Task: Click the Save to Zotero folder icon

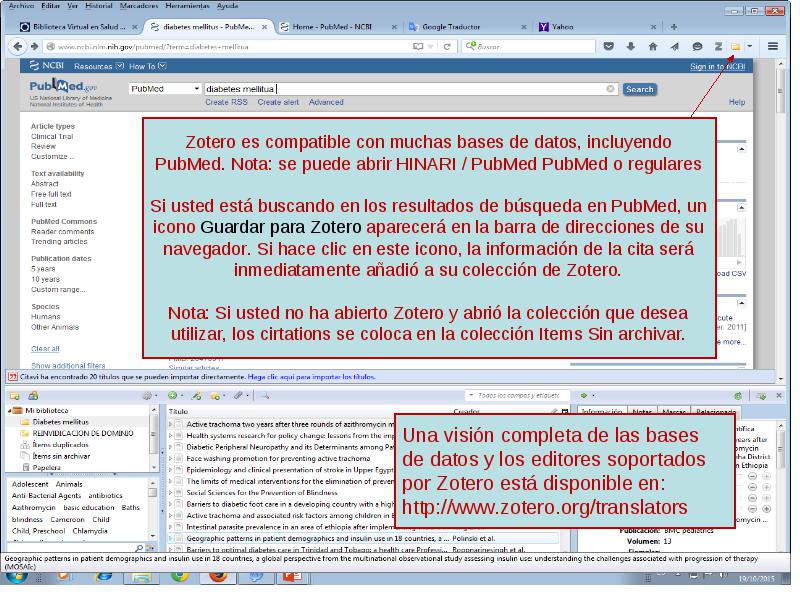Action: point(735,46)
